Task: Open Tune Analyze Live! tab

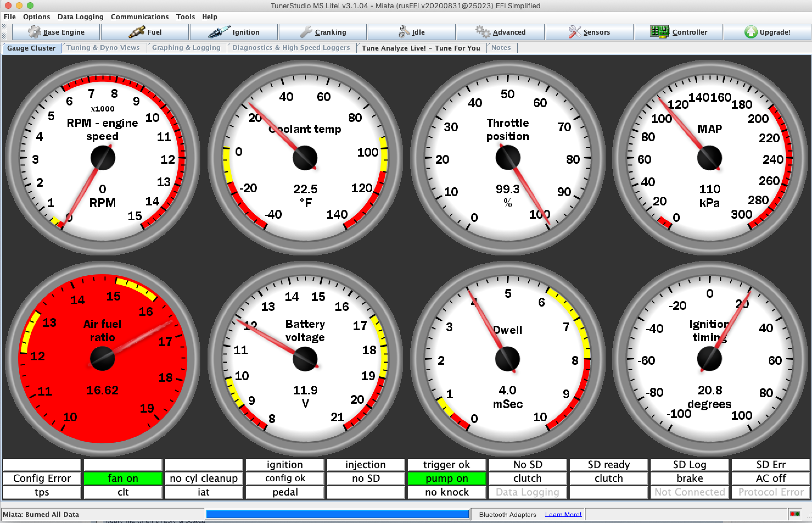Action: click(x=421, y=48)
